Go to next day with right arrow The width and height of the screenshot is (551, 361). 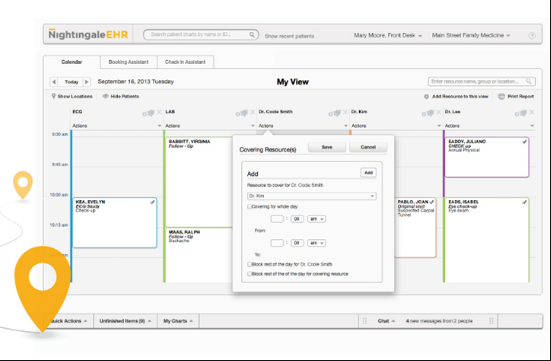tap(86, 82)
